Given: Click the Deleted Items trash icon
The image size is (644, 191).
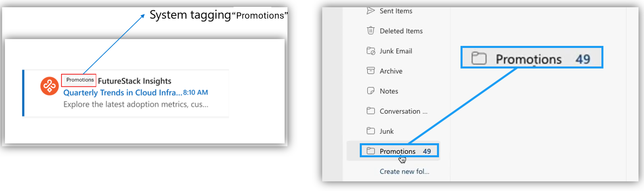Looking at the screenshot, I should [x=371, y=31].
